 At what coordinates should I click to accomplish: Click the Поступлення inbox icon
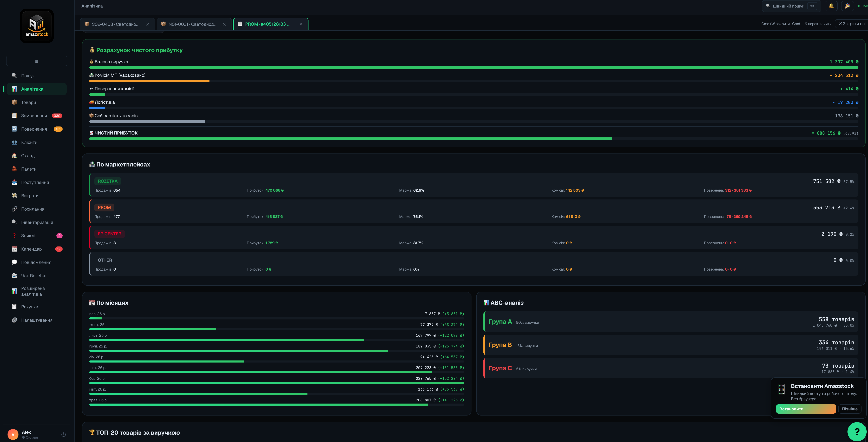[x=14, y=182]
